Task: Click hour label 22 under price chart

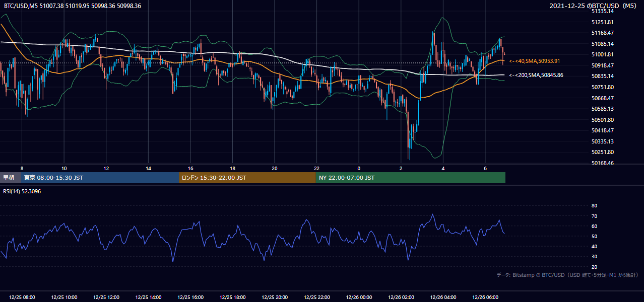Action: pyautogui.click(x=316, y=168)
